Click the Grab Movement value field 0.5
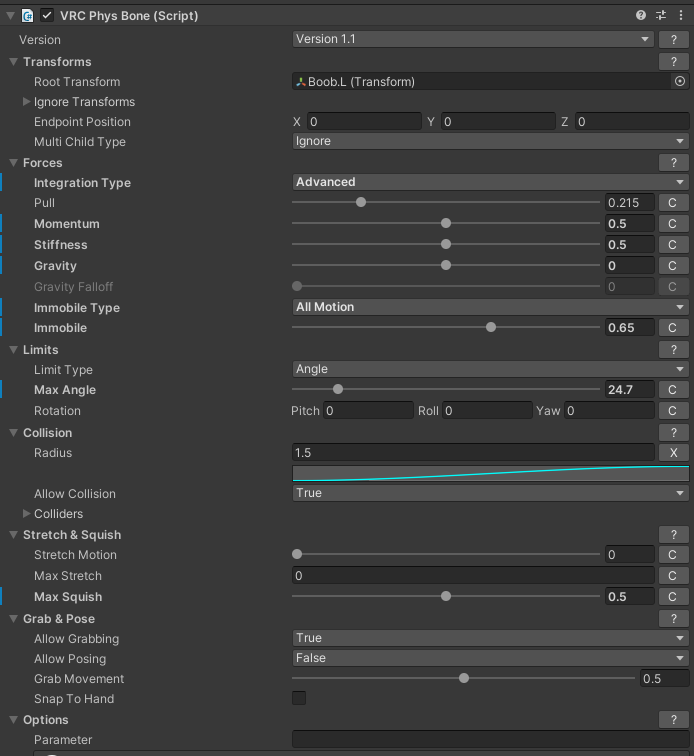Screen dimensions: 694x756 tap(665, 679)
